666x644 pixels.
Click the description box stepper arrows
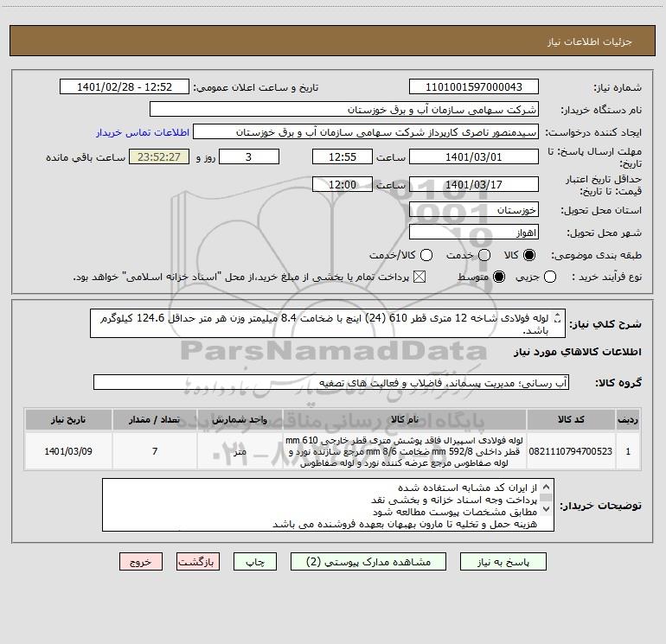(x=558, y=318)
